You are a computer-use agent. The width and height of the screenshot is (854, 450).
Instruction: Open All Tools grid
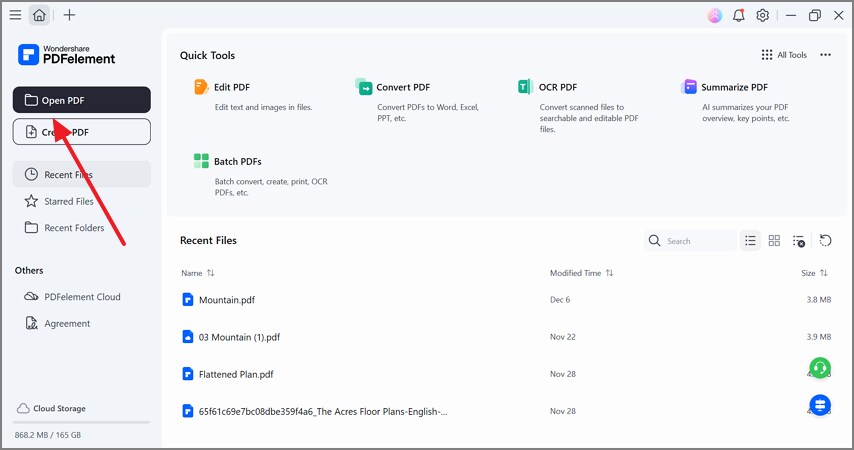tap(784, 55)
